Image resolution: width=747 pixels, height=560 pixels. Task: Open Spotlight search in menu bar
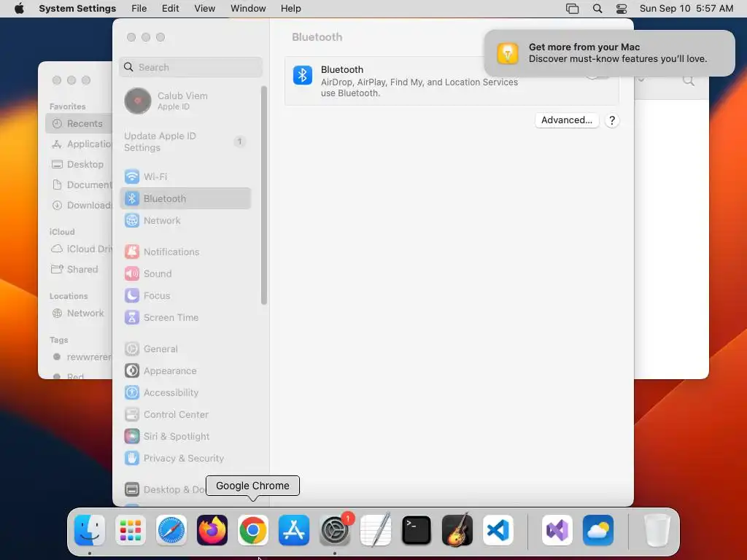[x=597, y=9]
